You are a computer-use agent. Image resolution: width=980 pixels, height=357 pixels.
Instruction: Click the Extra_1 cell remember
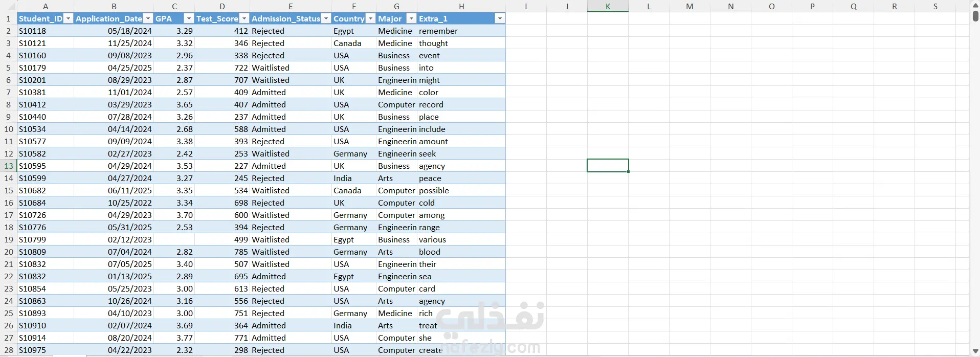[461, 31]
